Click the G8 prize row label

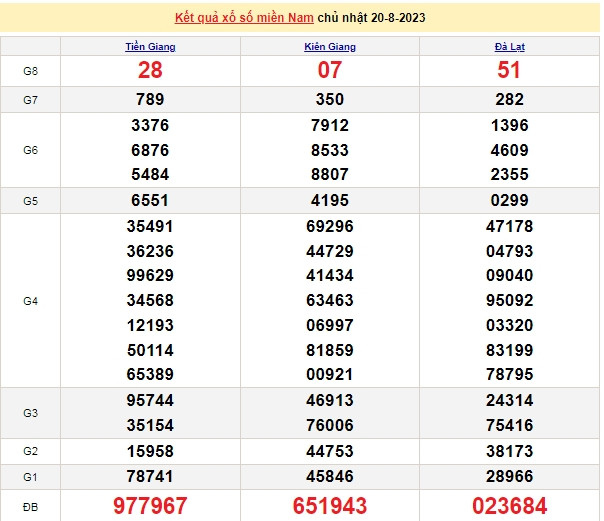point(30,71)
